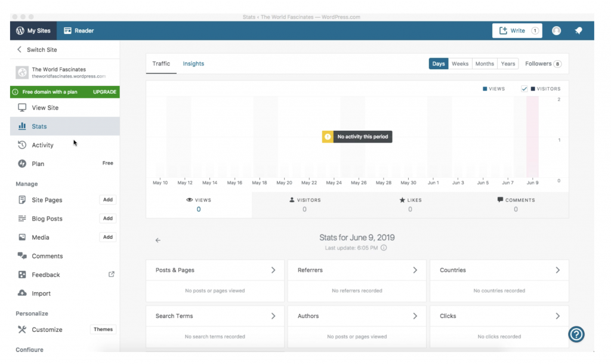This screenshot has height=364, width=611.
Task: Click the Site Pages document icon
Action: pos(22,199)
